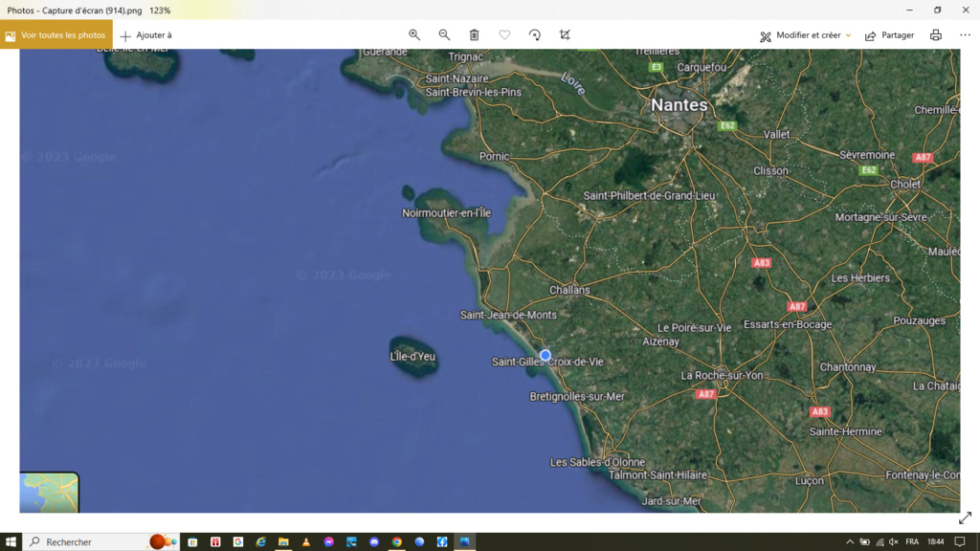
Task: Click the Noirmoutier-en-l'Île map label
Action: 446,213
